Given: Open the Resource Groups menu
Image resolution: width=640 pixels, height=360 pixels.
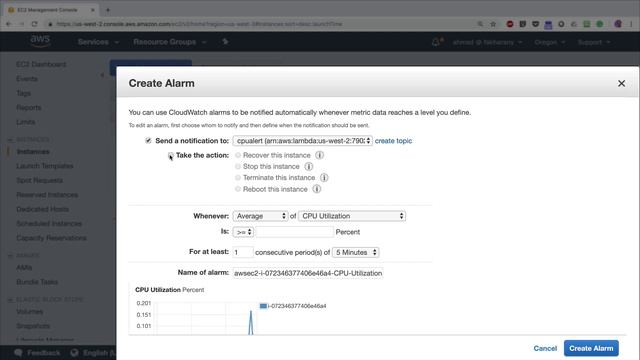Looking at the screenshot, I should (x=169, y=42).
